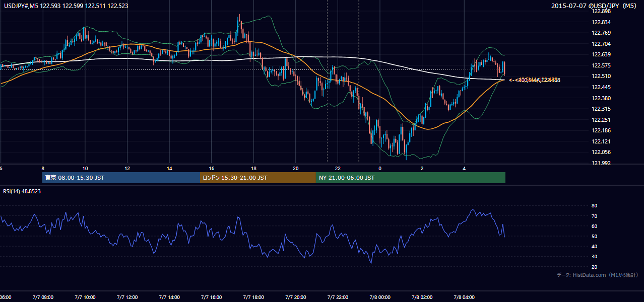Viewport: 644px width, 302px height.
Task: Click the 7/8 02:00 date label on bottom axis
Action: (422, 297)
